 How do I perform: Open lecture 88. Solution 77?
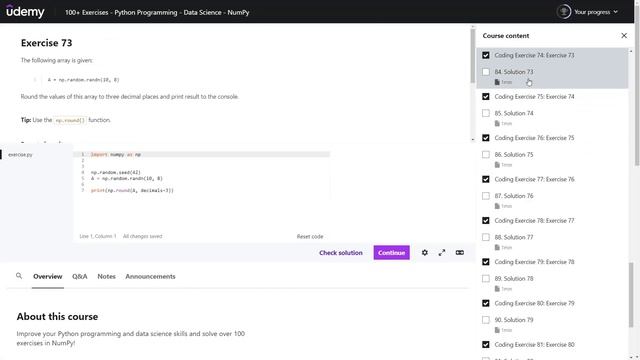514,237
